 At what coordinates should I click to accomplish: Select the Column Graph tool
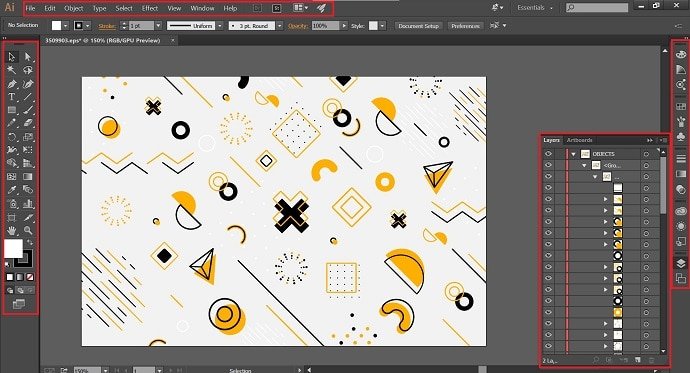coord(28,204)
